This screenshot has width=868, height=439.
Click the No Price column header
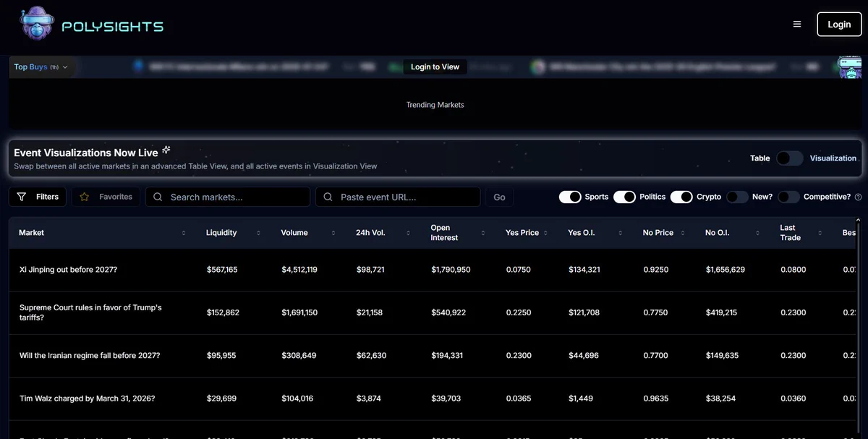pos(658,233)
